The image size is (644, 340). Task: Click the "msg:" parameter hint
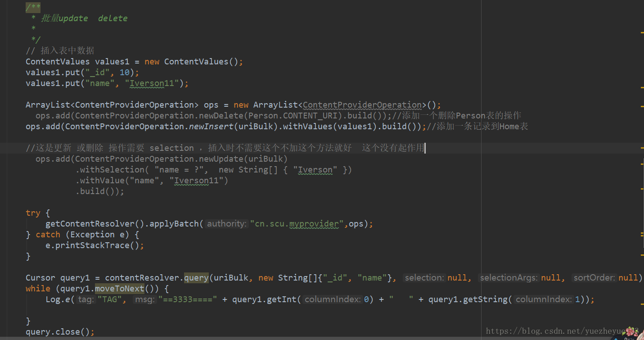point(145,299)
